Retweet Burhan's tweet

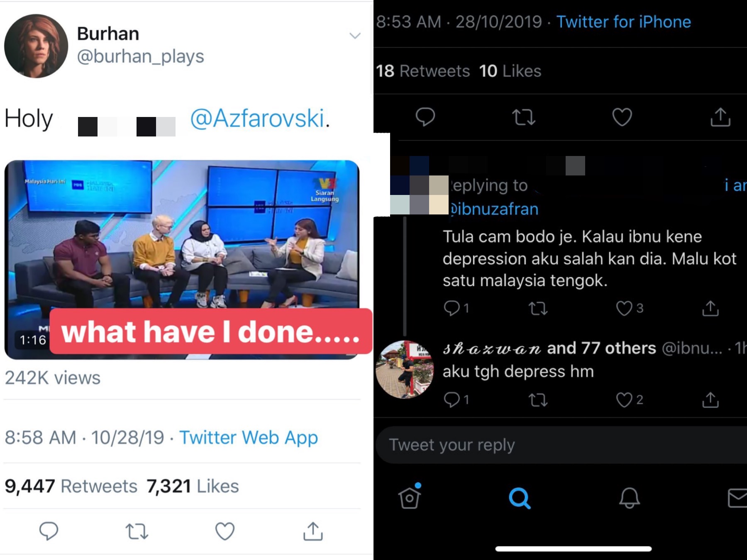(x=137, y=531)
